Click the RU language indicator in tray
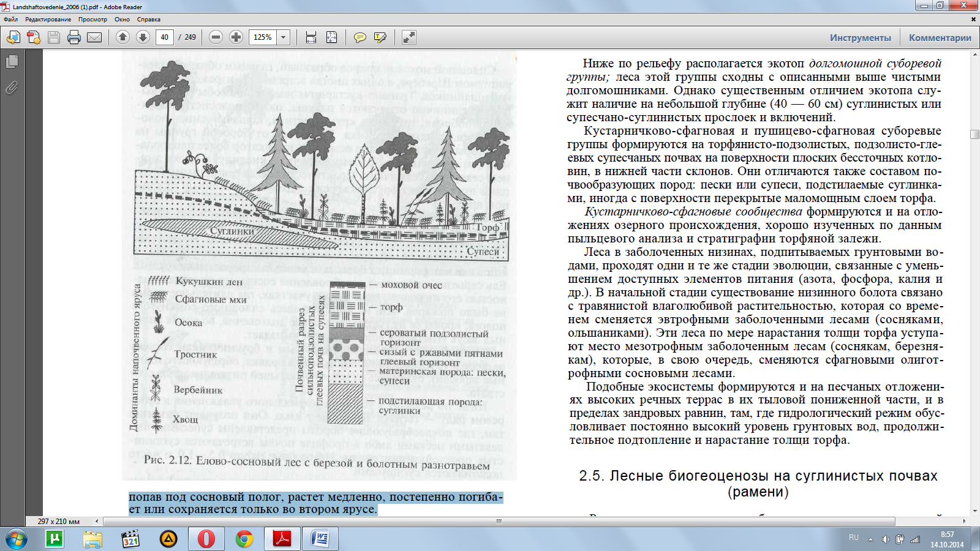 pos(854,538)
